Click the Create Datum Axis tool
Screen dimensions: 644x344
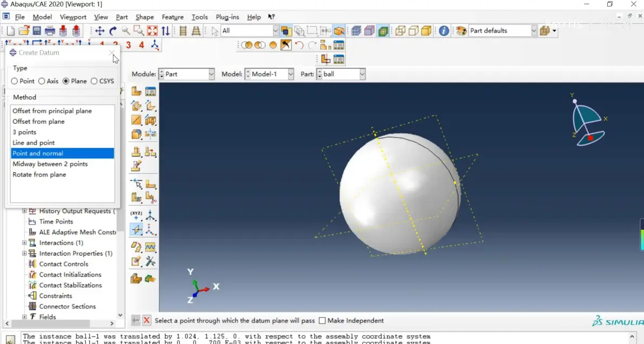click(150, 215)
